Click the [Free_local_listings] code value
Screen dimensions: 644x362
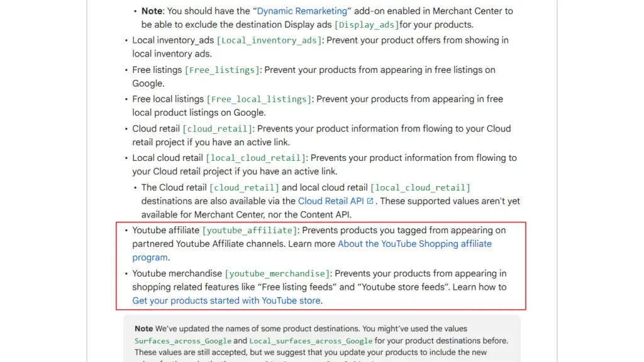pyautogui.click(x=259, y=99)
